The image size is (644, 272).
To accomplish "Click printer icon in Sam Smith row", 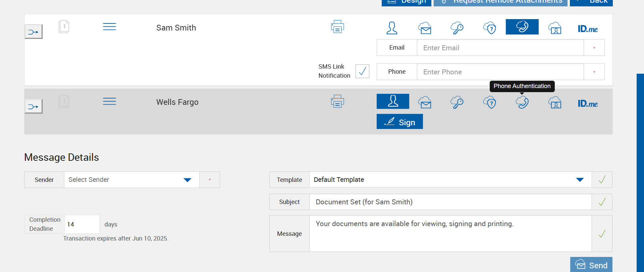I will coord(337,27).
